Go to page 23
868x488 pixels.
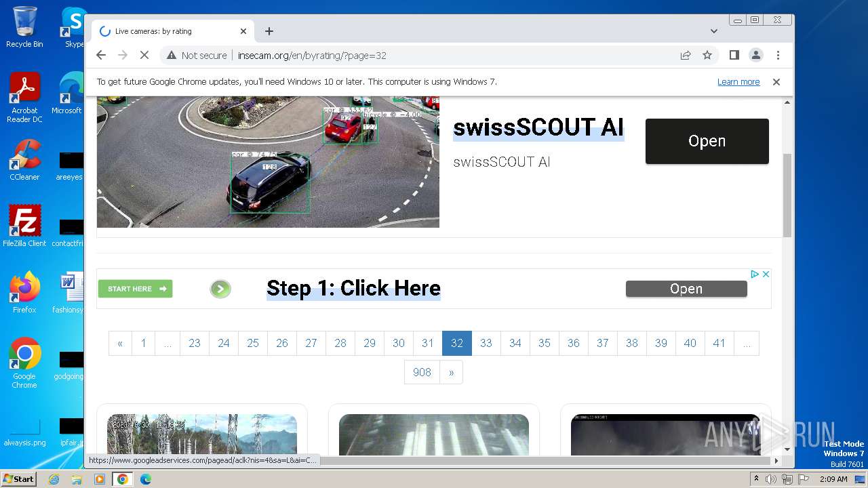[x=195, y=343]
